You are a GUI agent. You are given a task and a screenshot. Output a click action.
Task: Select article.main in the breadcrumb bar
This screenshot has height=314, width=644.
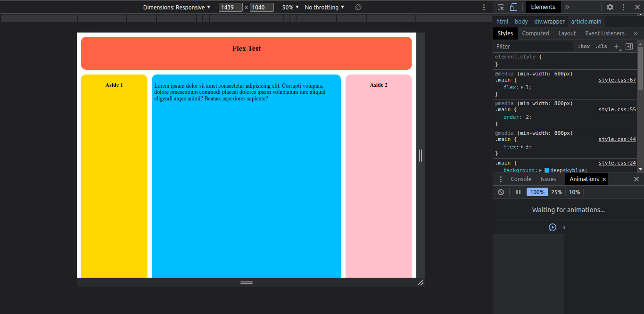[x=586, y=21]
